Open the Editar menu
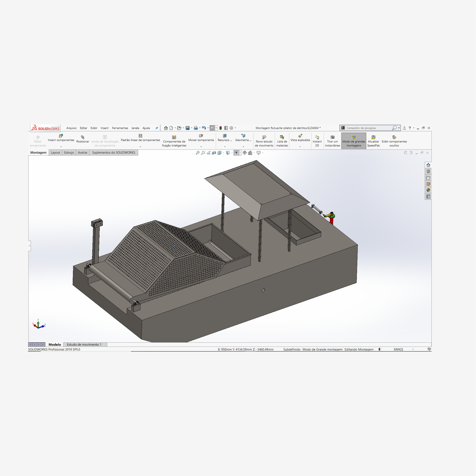 pyautogui.click(x=84, y=128)
